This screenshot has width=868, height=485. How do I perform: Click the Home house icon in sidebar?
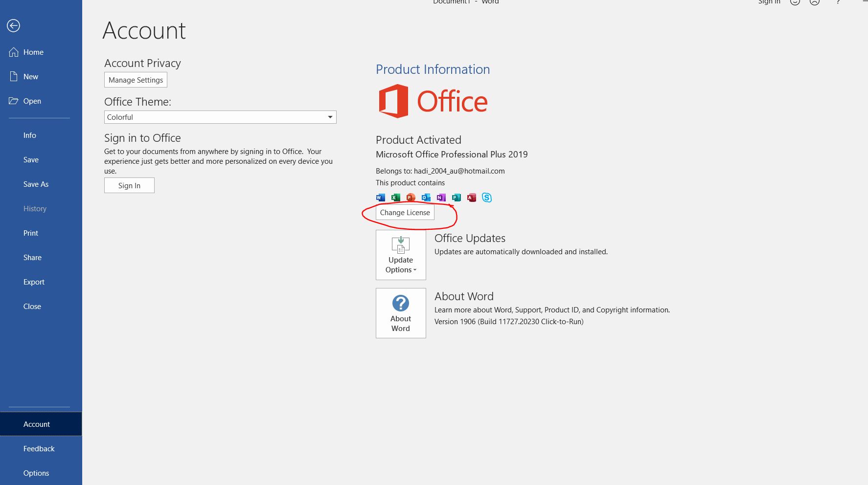tap(14, 52)
